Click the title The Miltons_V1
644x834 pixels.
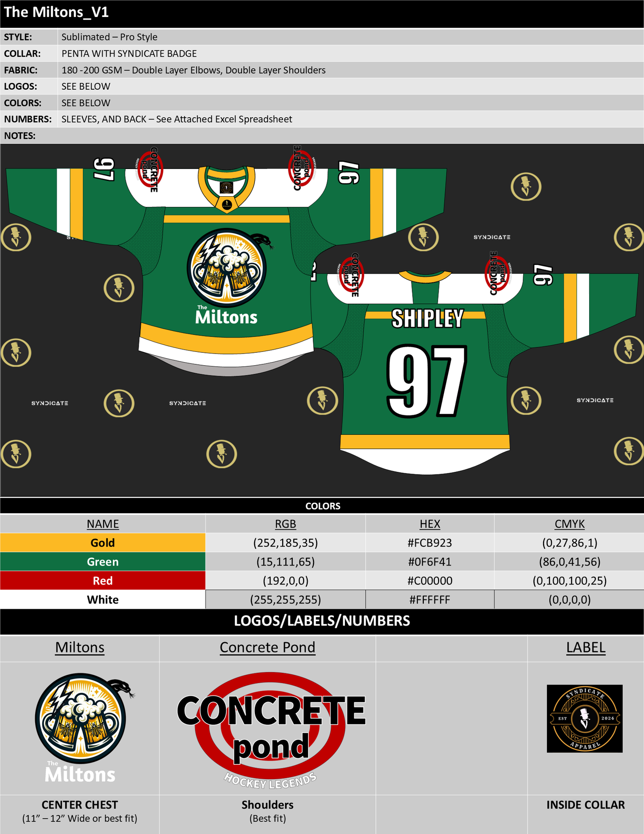[x=57, y=12]
